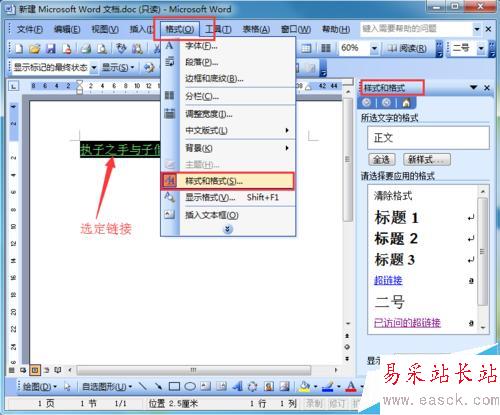The width and height of the screenshot is (500, 415).
Task: Open the 文件(F) menu
Action: point(29,29)
